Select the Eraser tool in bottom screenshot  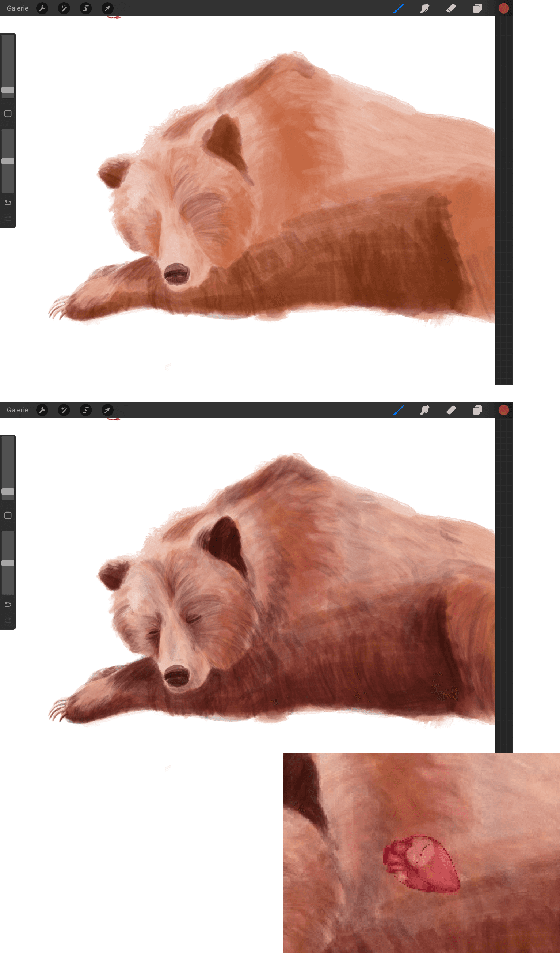tap(451, 410)
